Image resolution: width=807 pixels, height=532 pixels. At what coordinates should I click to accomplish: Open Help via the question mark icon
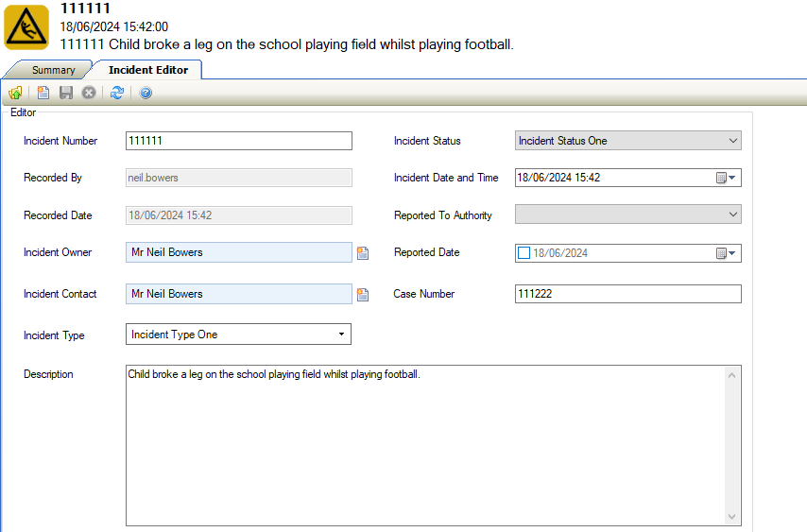[x=146, y=93]
